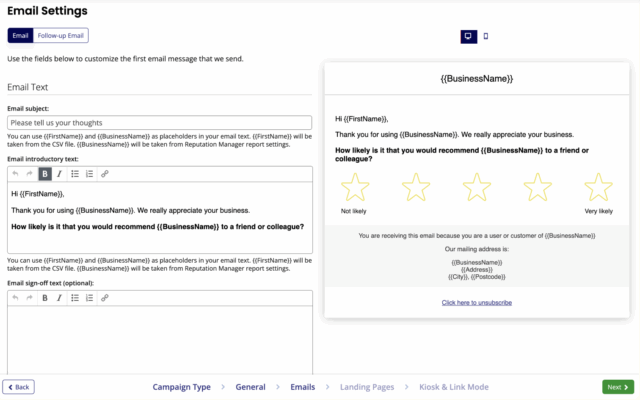Go to the Landing Pages step

tap(367, 387)
